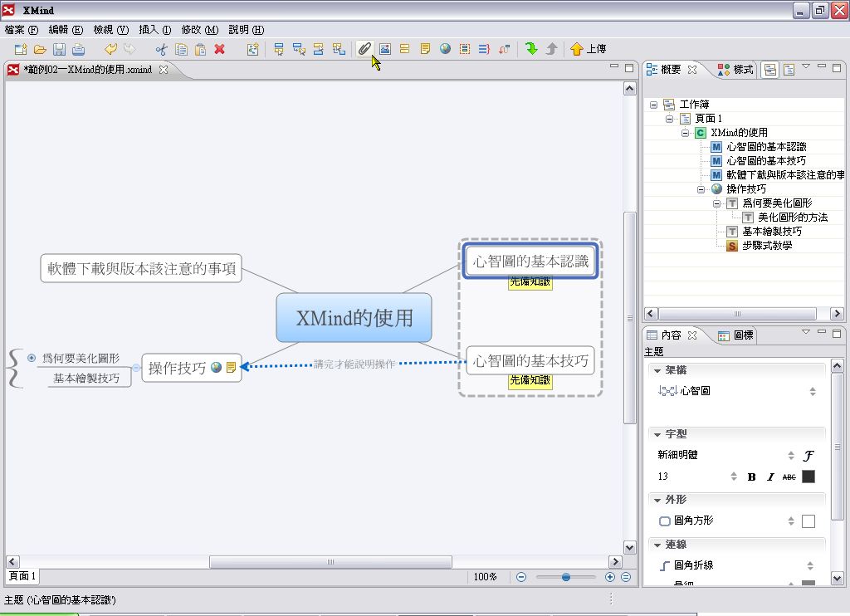Click zoom in plus button

tap(610, 577)
